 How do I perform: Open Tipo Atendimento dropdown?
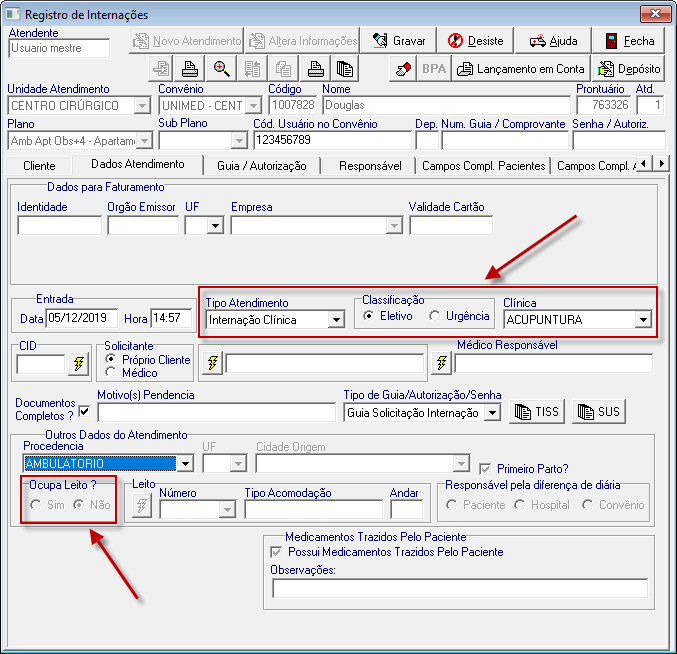tap(336, 320)
